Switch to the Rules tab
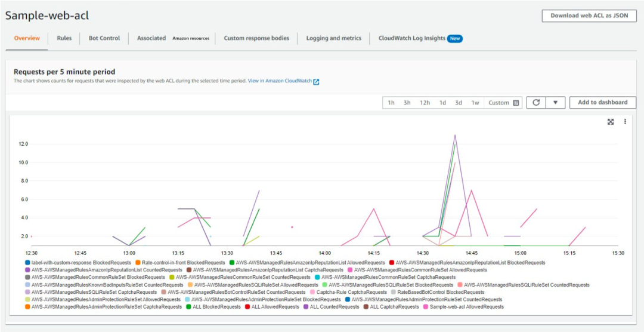This screenshot has height=332, width=644. tap(64, 38)
